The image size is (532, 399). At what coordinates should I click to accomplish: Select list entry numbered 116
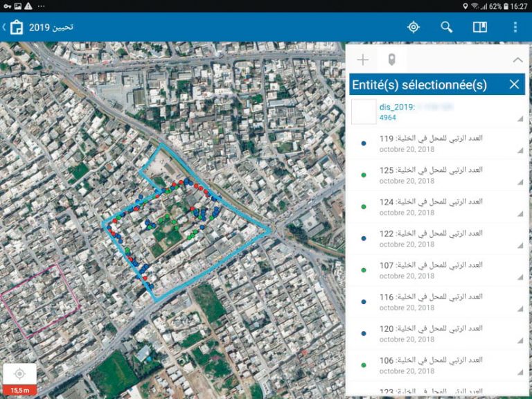(437, 302)
